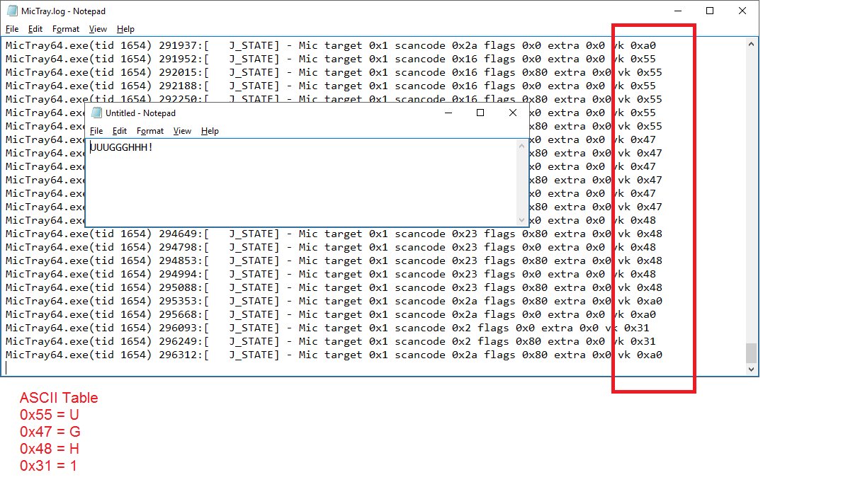Click log line with timestamp 292015
The height and width of the screenshot is (504, 848).
[x=334, y=72]
